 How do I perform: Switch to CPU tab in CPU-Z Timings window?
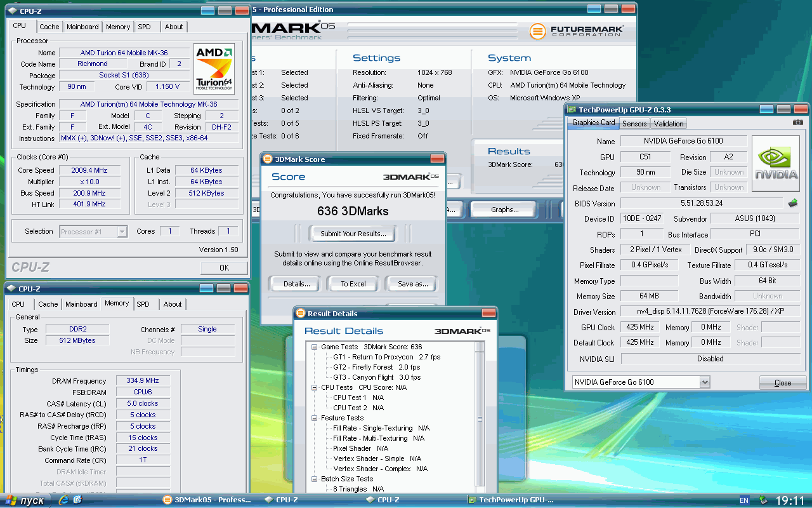pos(18,304)
